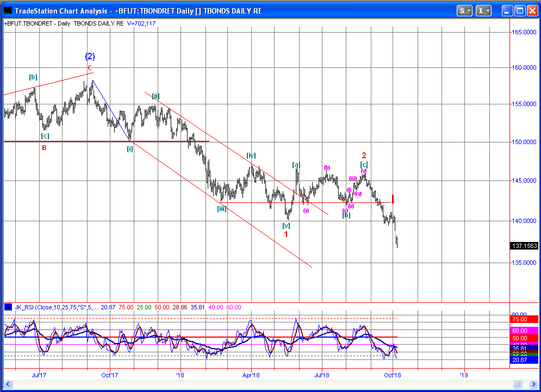Image resolution: width=541 pixels, height=392 pixels.
Task: Click the 28.86 value in the JK_RSI legend
Action: coord(179,307)
